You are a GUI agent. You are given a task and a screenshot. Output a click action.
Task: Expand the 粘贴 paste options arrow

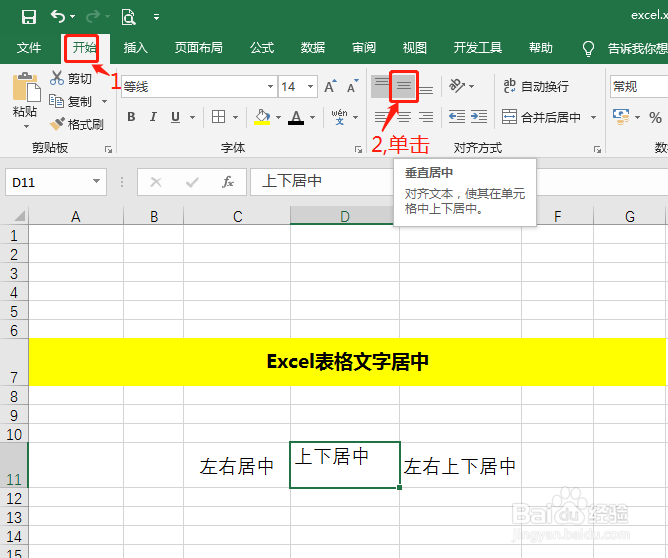pyautogui.click(x=26, y=127)
